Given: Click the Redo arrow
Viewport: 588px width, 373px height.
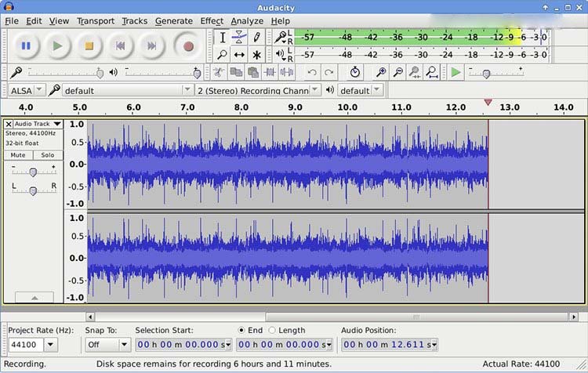Looking at the screenshot, I should click(328, 72).
